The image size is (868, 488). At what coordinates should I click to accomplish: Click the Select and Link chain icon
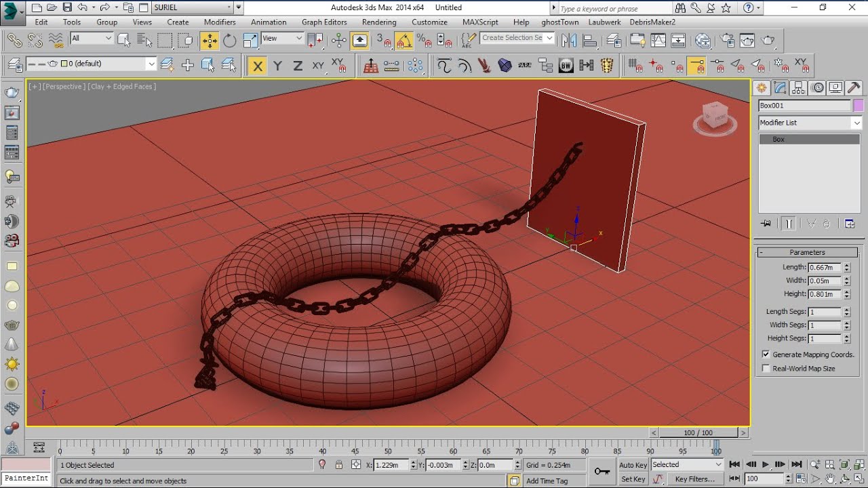tap(14, 40)
